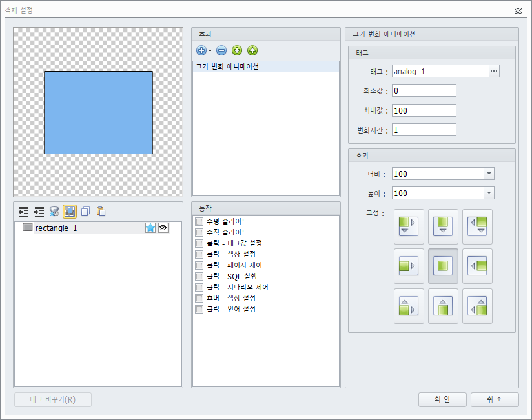Click the blue rectangle preview
Screen dimensions: 532x420
pyautogui.click(x=98, y=112)
